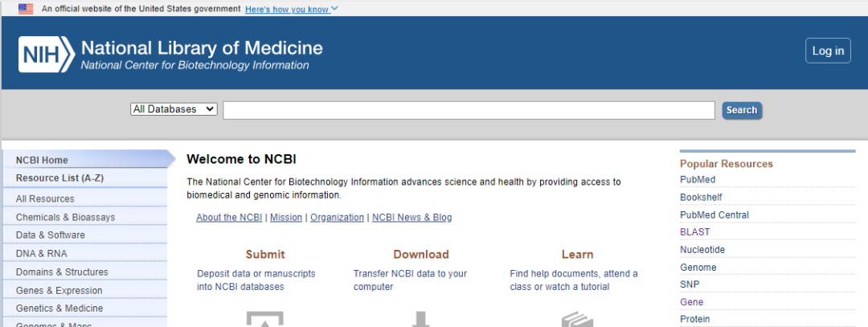Screen dimensions: 868x327
Task: Click the US flag icon
Action: pyautogui.click(x=26, y=9)
